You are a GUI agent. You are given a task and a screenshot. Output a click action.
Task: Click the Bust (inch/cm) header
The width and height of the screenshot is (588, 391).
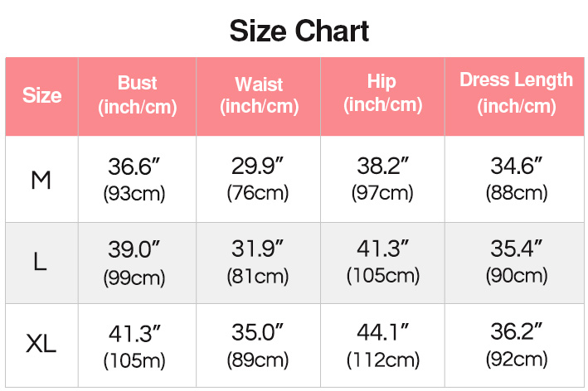[137, 95]
